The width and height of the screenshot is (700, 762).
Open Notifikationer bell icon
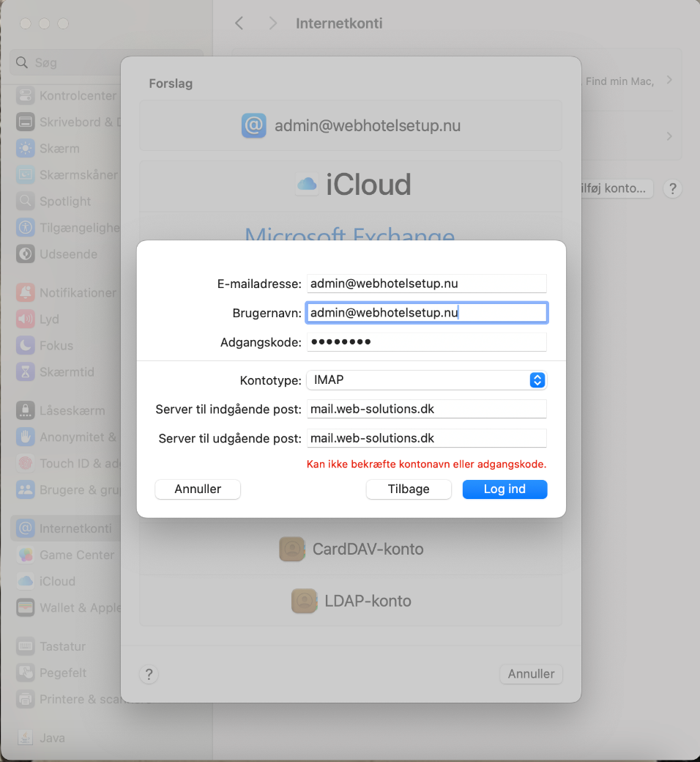25,292
